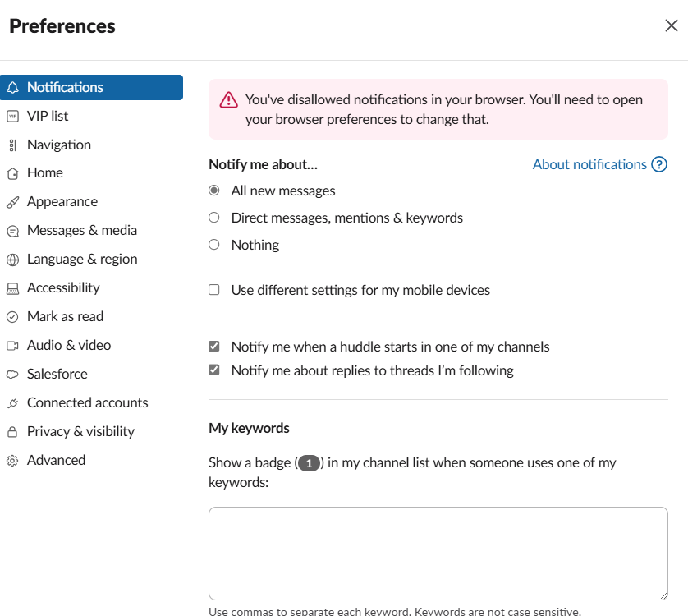The width and height of the screenshot is (688, 616).
Task: Click the help question mark icon
Action: pos(659,164)
